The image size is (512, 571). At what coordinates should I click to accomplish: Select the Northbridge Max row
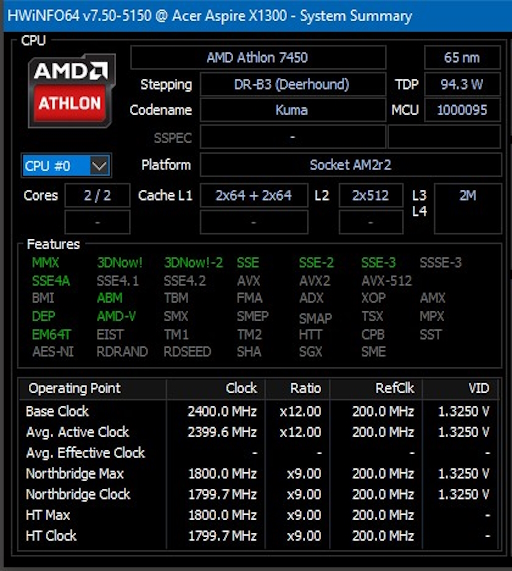pyautogui.click(x=259, y=474)
